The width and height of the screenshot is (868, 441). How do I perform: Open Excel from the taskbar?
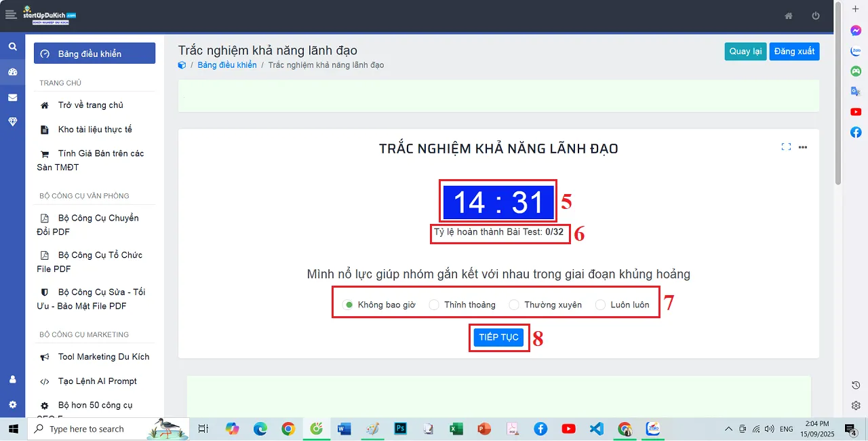click(x=456, y=429)
